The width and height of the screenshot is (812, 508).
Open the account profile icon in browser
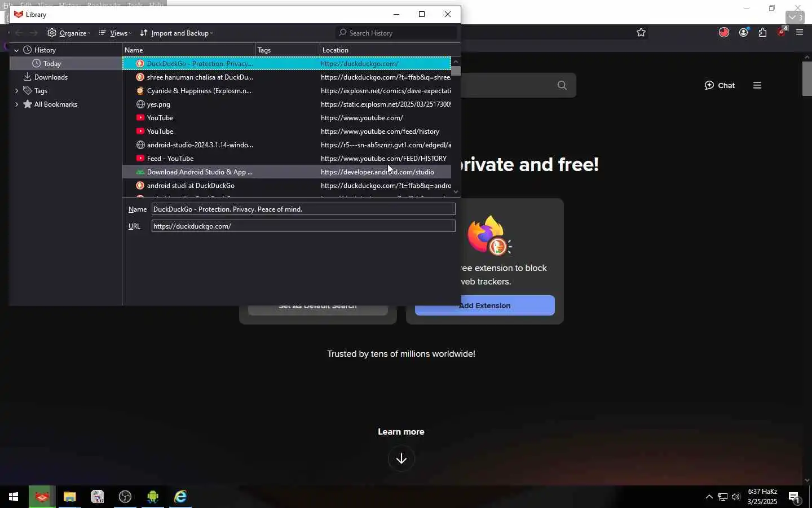tap(744, 33)
